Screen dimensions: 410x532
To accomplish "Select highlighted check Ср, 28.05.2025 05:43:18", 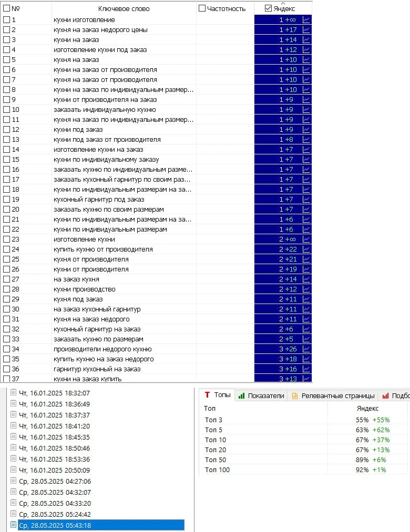I will [101, 526].
